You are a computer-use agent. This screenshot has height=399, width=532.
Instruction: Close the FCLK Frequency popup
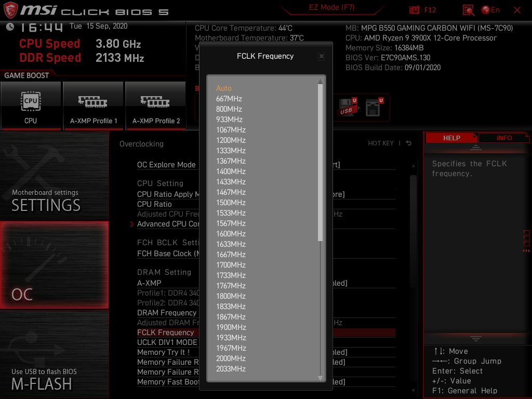click(321, 56)
